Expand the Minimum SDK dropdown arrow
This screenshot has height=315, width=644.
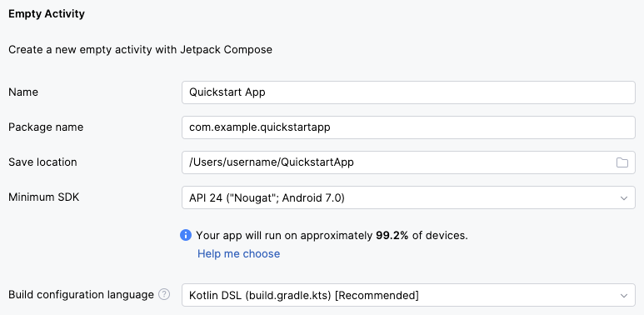click(x=623, y=198)
